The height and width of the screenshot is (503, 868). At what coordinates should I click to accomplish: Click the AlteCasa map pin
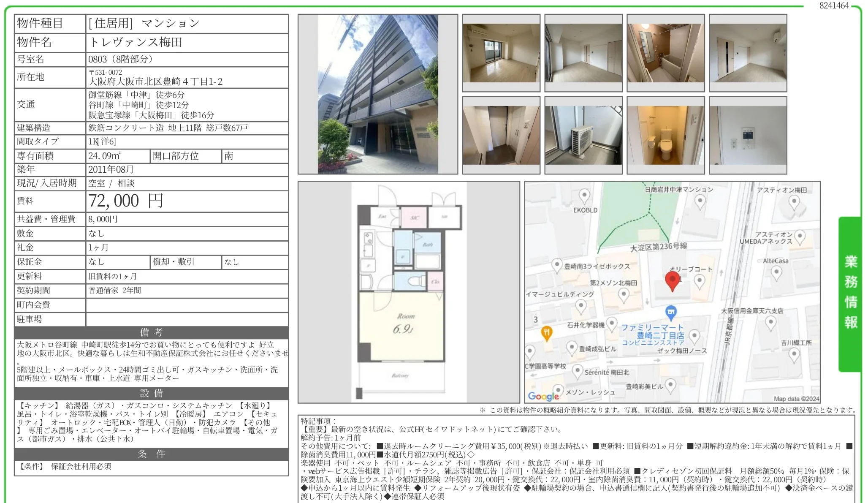tap(776, 273)
